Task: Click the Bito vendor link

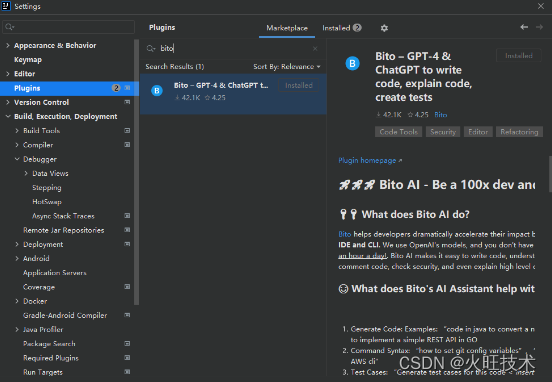Action: pyautogui.click(x=441, y=114)
